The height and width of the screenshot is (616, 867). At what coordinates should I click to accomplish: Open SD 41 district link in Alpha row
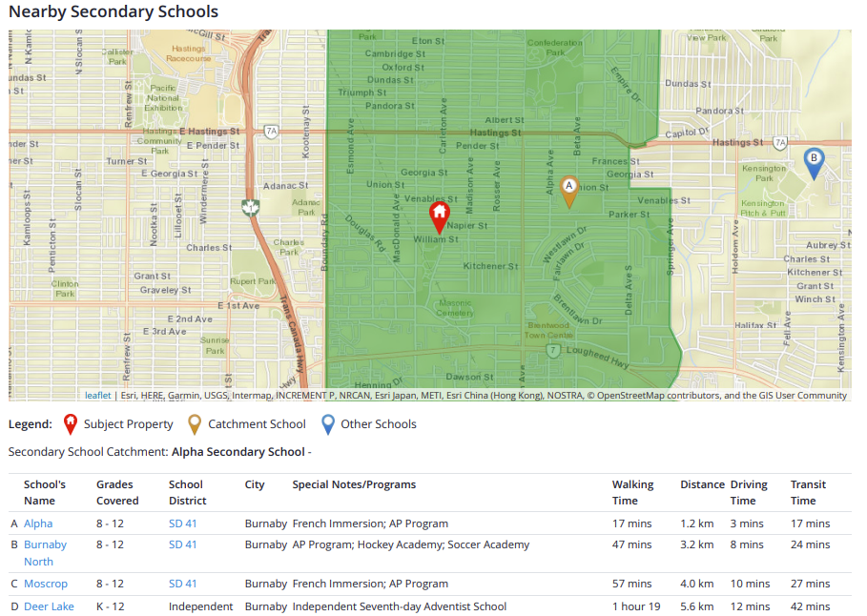coord(183,524)
